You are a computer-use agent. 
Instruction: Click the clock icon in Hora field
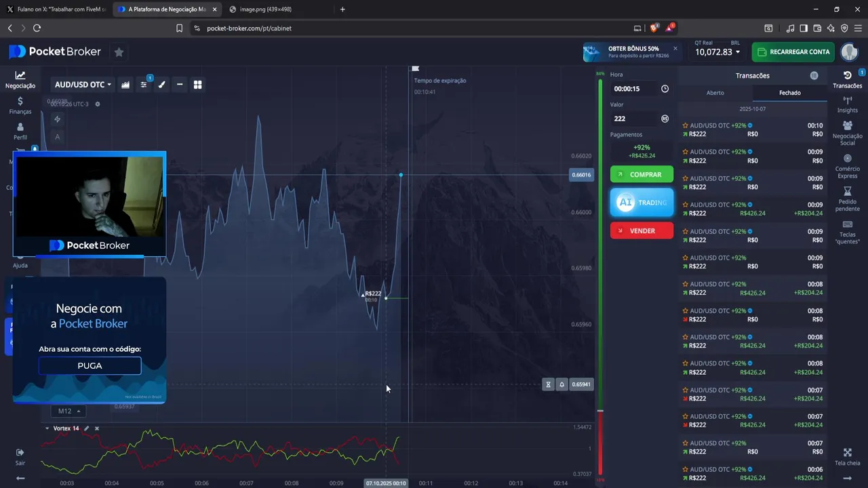(665, 89)
